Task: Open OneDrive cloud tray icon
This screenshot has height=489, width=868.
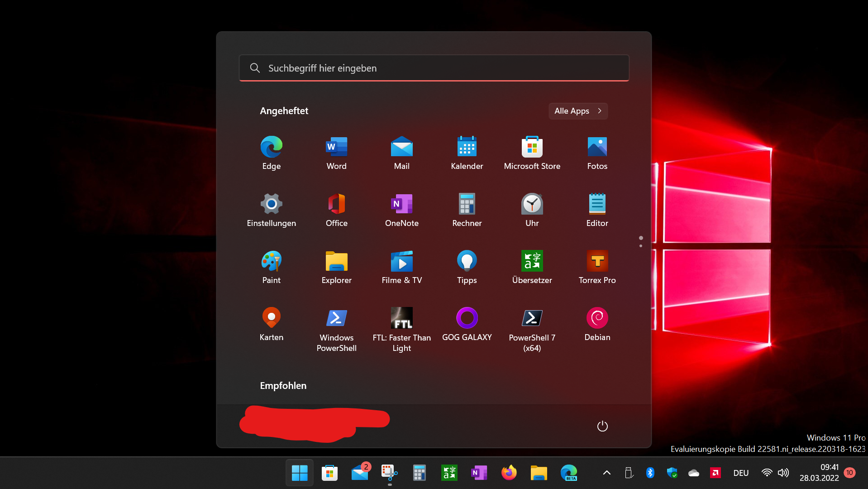Action: tap(694, 473)
